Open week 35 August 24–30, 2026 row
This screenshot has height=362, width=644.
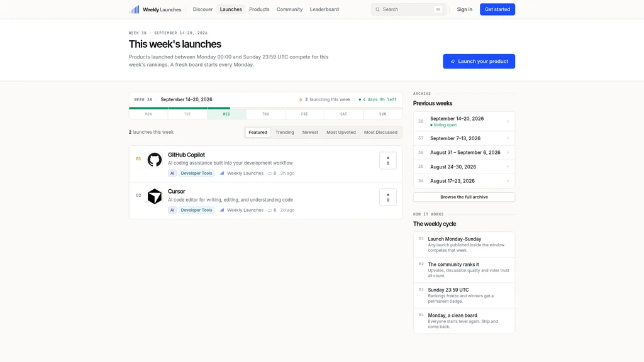(464, 167)
